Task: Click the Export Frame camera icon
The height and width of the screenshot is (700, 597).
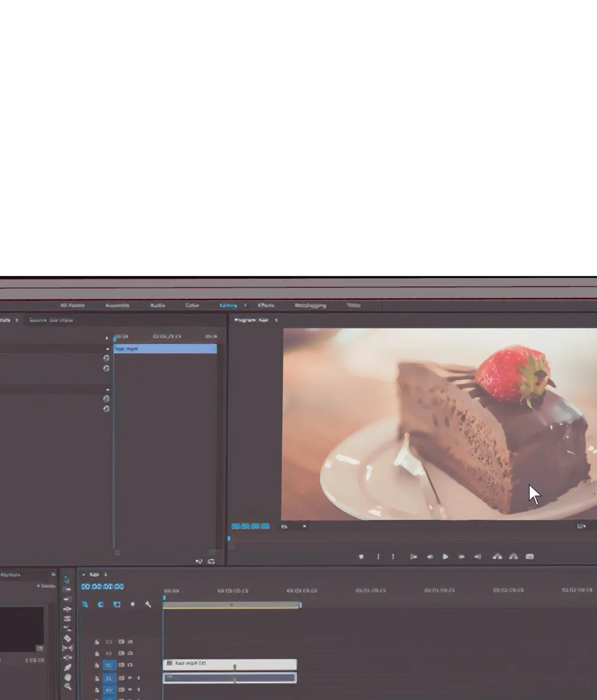Action: tap(529, 557)
